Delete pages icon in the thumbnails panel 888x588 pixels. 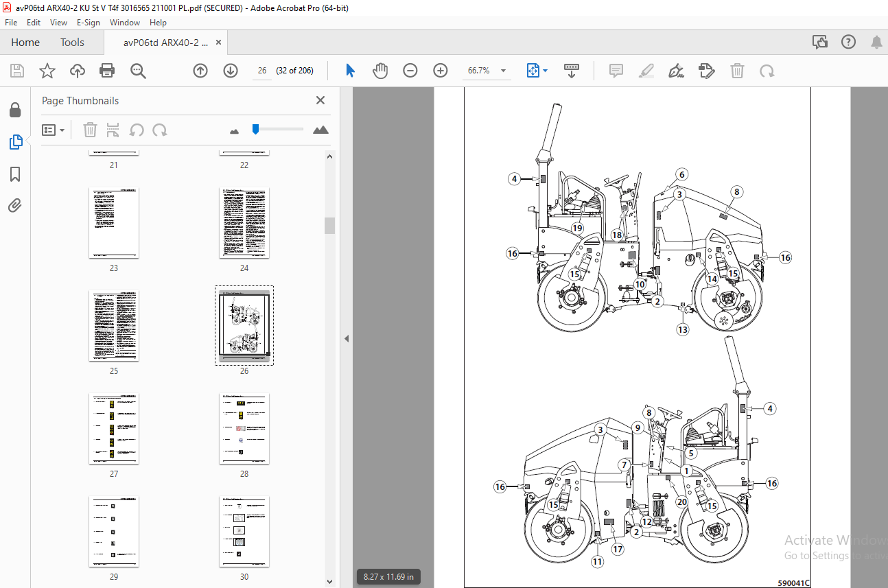(90, 130)
